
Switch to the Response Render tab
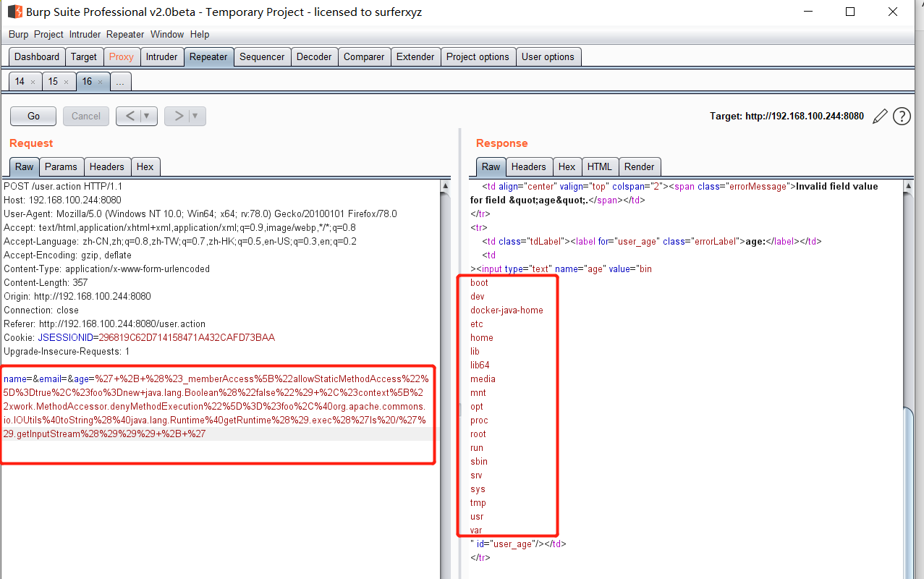pyautogui.click(x=640, y=166)
